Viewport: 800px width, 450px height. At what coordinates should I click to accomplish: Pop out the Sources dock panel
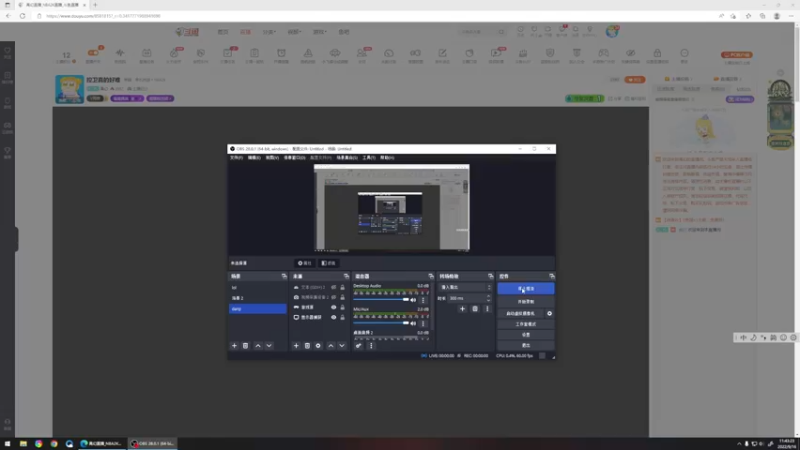pyautogui.click(x=346, y=276)
